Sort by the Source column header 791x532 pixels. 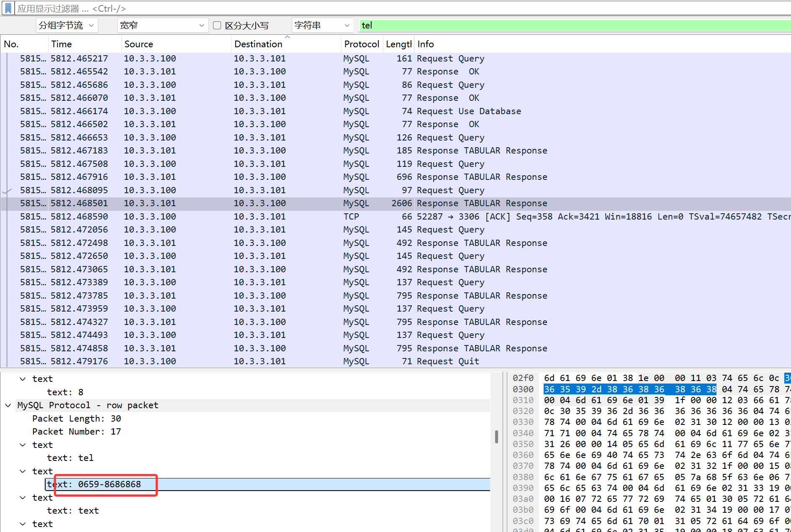tap(176, 44)
